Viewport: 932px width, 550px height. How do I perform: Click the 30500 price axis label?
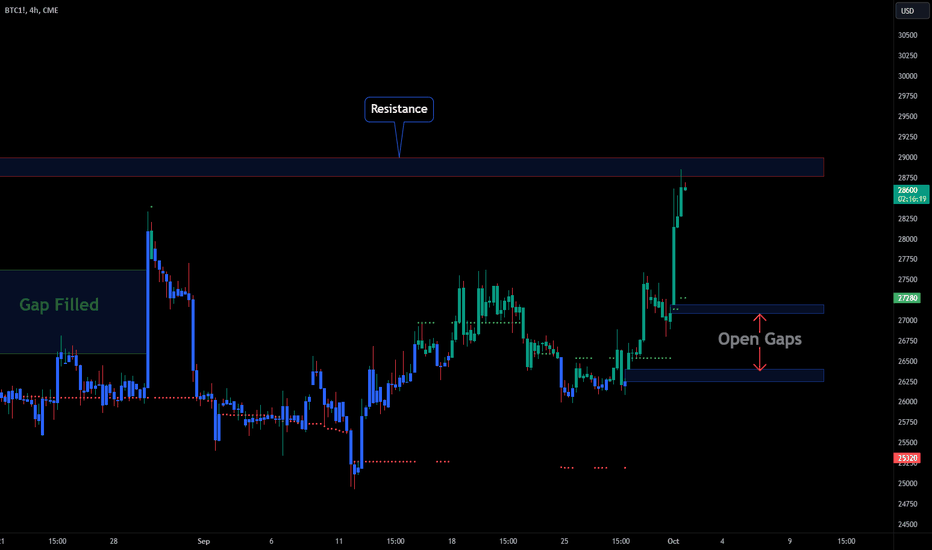[x=907, y=35]
